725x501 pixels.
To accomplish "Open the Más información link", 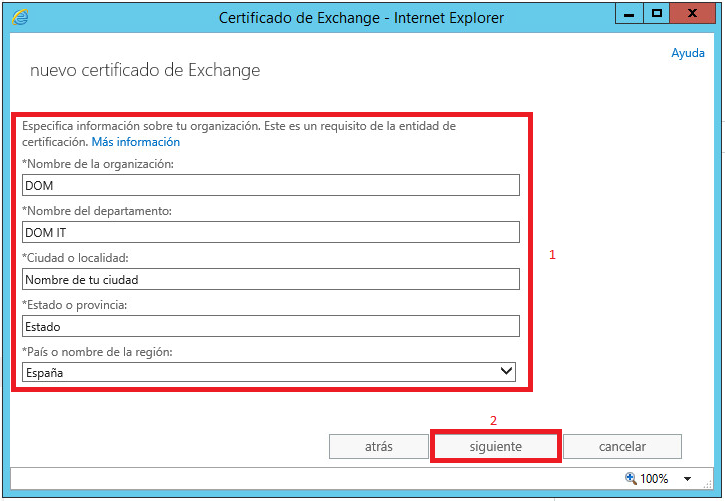I will 135,142.
